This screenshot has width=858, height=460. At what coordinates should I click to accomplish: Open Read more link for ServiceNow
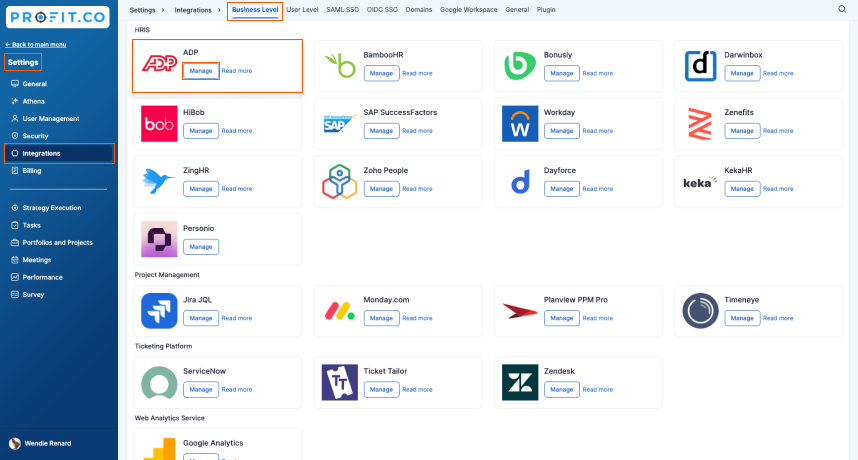[x=237, y=389]
